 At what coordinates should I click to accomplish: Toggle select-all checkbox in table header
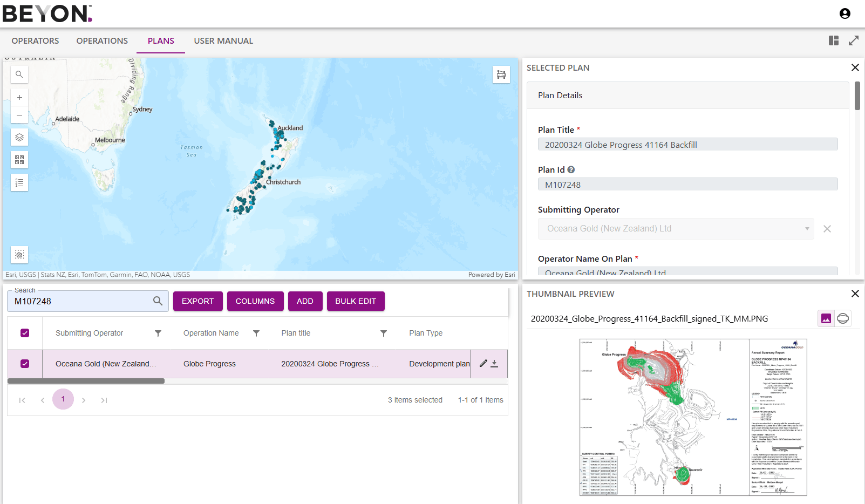pyautogui.click(x=24, y=333)
